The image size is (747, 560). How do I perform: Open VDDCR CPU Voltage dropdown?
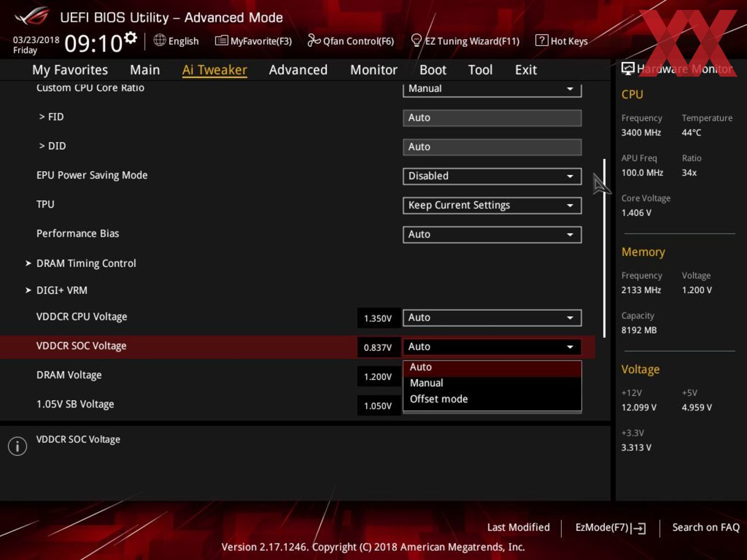point(492,318)
